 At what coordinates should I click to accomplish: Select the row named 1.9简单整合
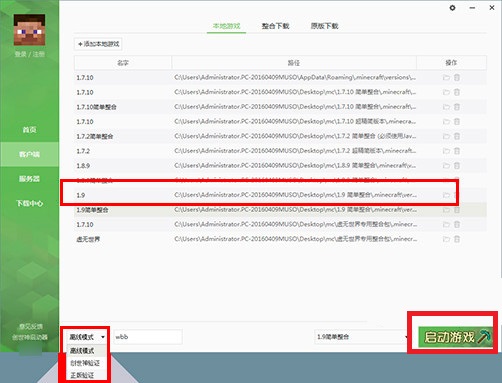click(280, 210)
